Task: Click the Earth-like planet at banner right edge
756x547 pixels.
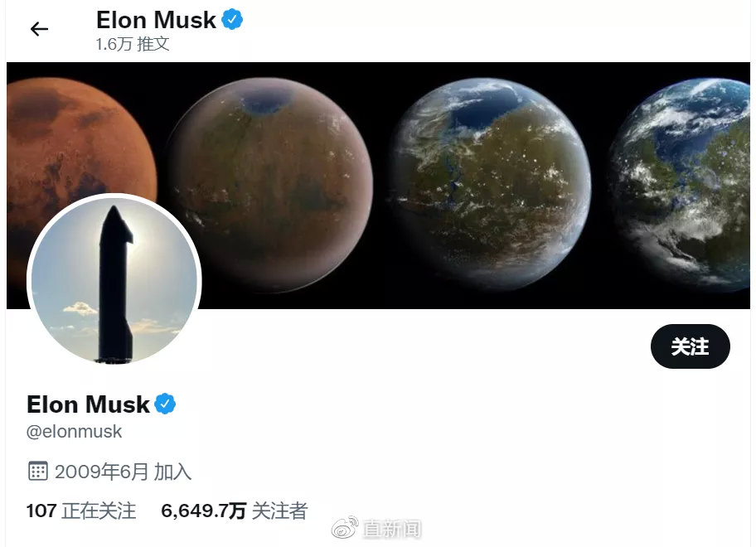Action: coord(681,184)
